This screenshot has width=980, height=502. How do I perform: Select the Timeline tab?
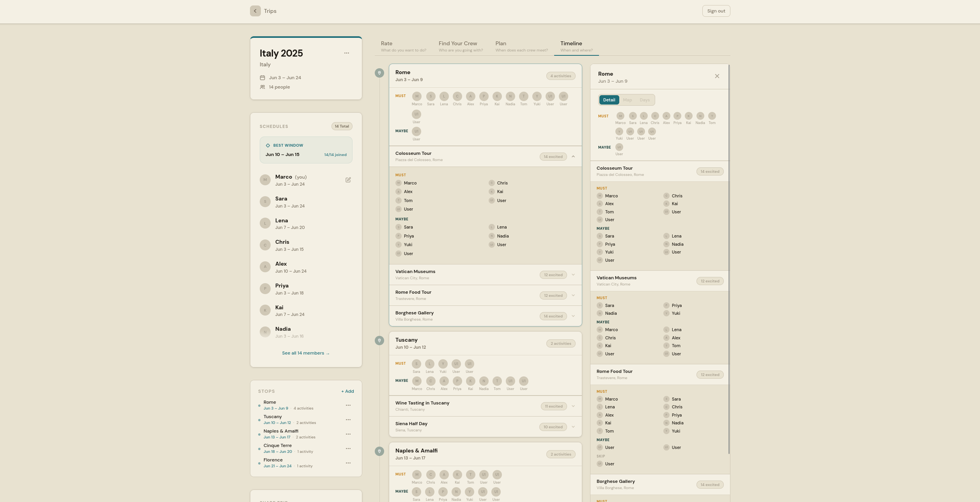[x=576, y=47]
